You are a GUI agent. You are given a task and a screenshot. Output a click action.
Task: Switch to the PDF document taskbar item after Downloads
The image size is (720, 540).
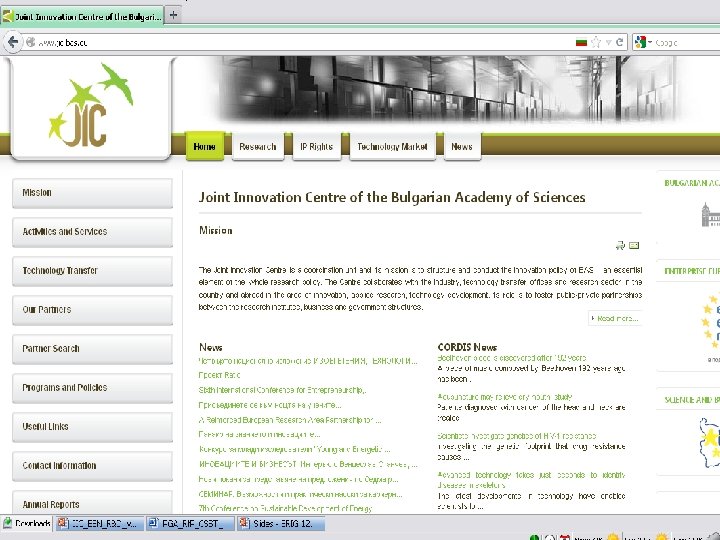pyautogui.click(x=100, y=523)
